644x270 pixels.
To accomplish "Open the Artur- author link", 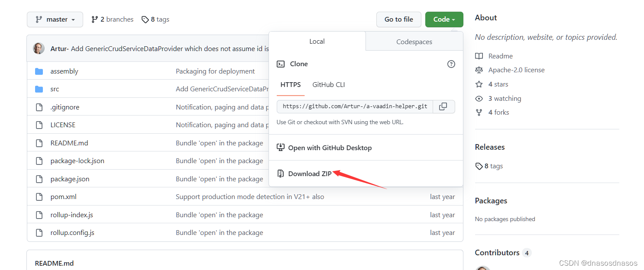I will 59,48.
